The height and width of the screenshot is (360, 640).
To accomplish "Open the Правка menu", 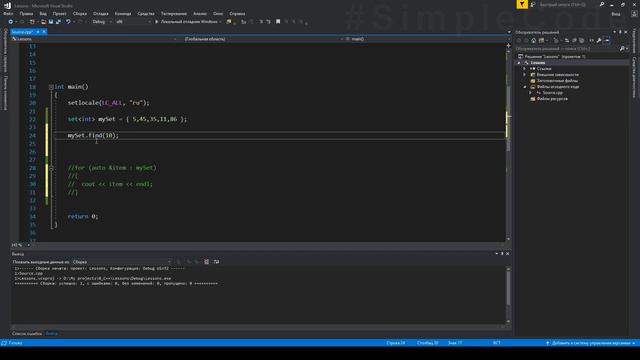I will click(x=26, y=13).
